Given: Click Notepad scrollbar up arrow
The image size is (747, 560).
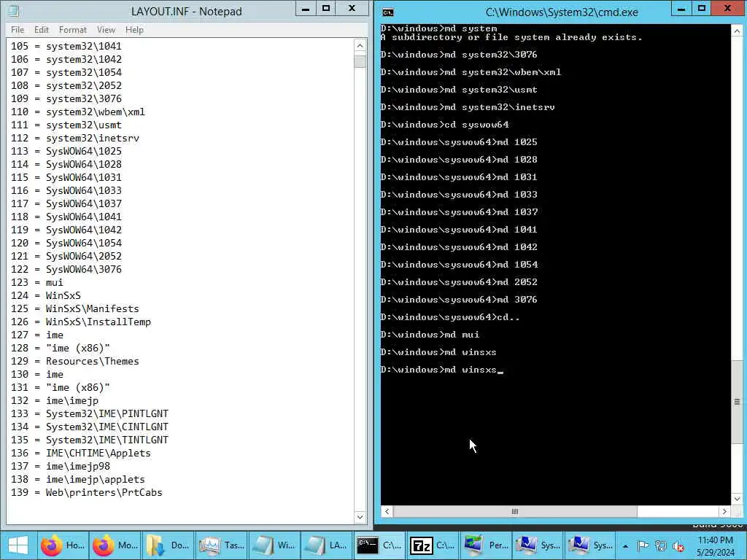Looking at the screenshot, I should click(360, 46).
